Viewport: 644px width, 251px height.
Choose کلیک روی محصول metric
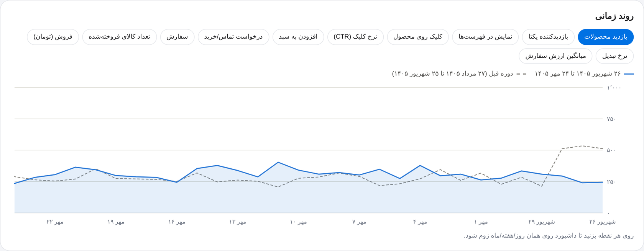point(418,37)
